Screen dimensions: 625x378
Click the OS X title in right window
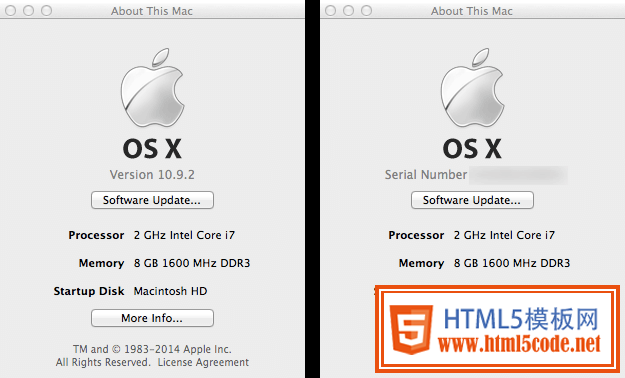click(472, 149)
